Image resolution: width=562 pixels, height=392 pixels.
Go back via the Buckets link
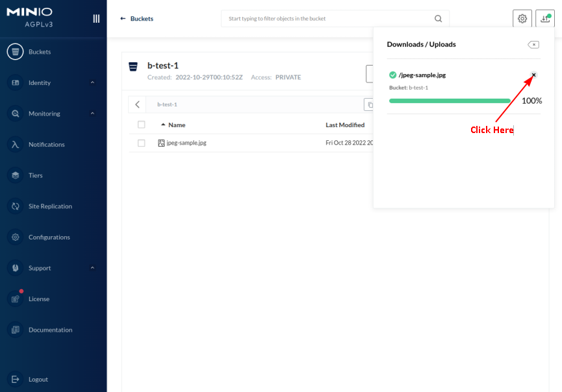(137, 19)
